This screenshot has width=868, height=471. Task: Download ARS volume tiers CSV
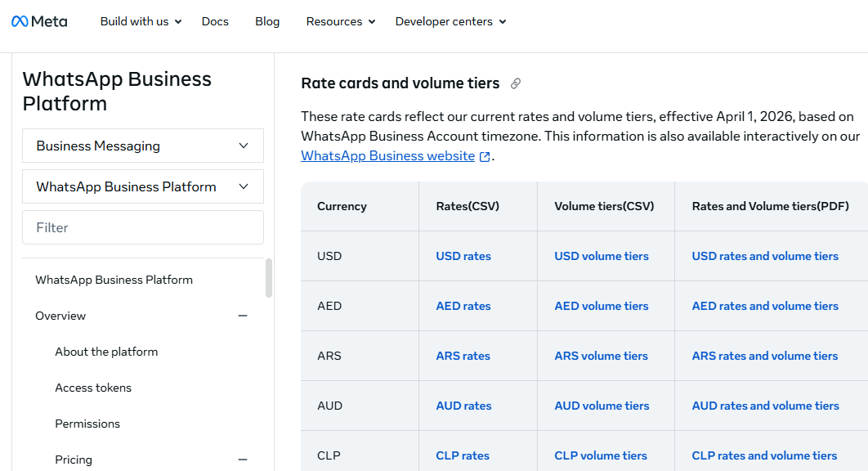pos(602,357)
